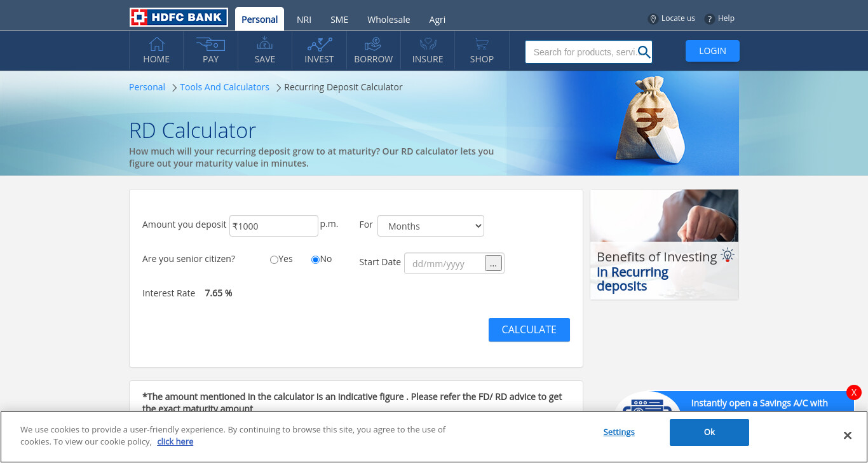Open the INSURE heart-in-hands icon
This screenshot has width=868, height=463.
(428, 44)
